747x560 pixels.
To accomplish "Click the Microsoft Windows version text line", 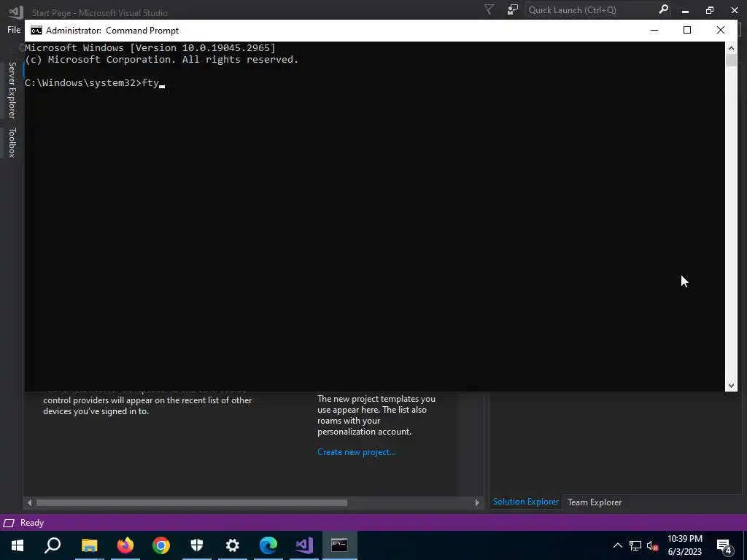I will pos(150,47).
